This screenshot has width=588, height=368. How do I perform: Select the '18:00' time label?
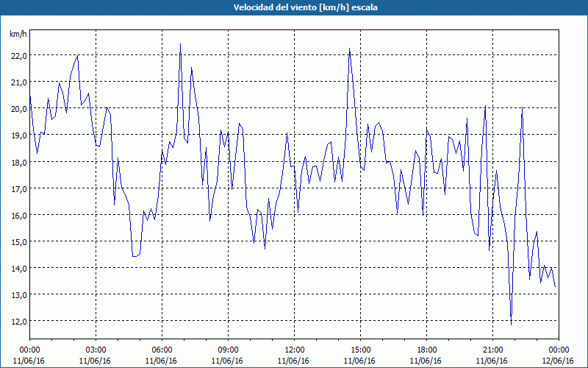[426, 350]
